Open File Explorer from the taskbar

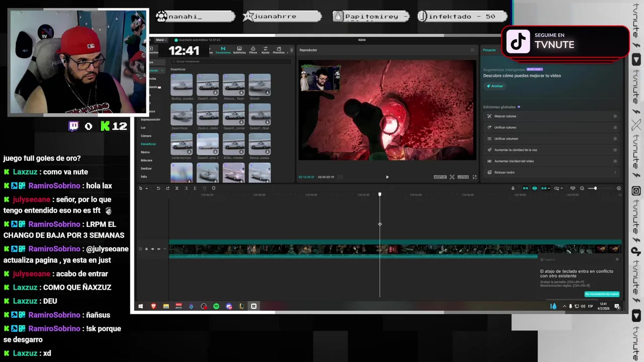pos(166,306)
